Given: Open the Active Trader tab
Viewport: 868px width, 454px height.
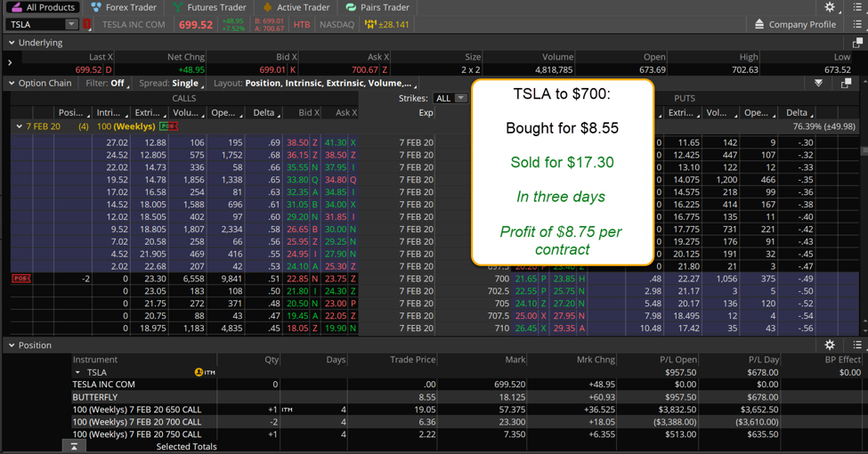Looking at the screenshot, I should (296, 7).
